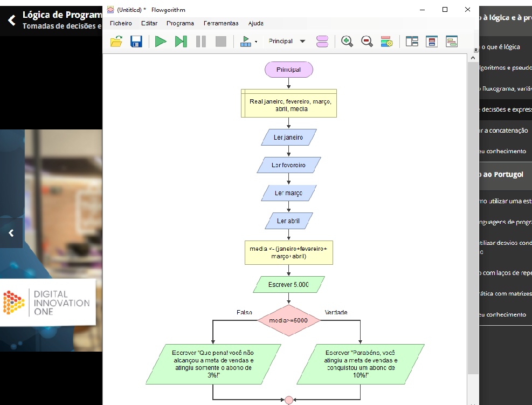Click the toolbar overflow arrow
Image resolution: width=532 pixels, height=405 pixels.
[x=476, y=50]
